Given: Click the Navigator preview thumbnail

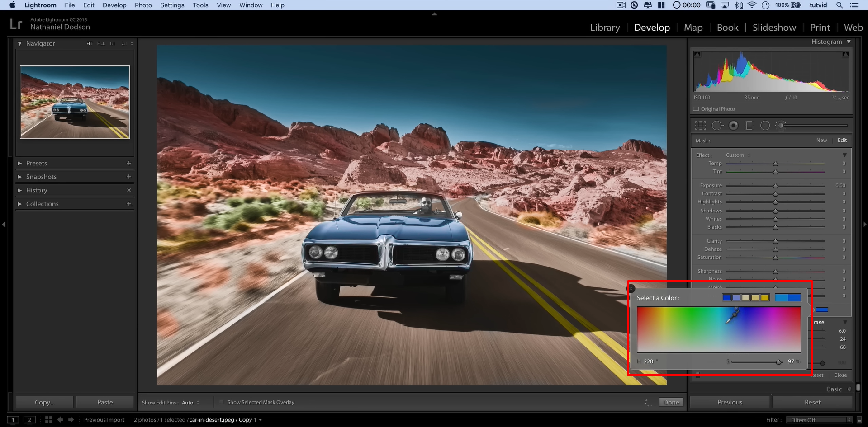Looking at the screenshot, I should [x=74, y=101].
